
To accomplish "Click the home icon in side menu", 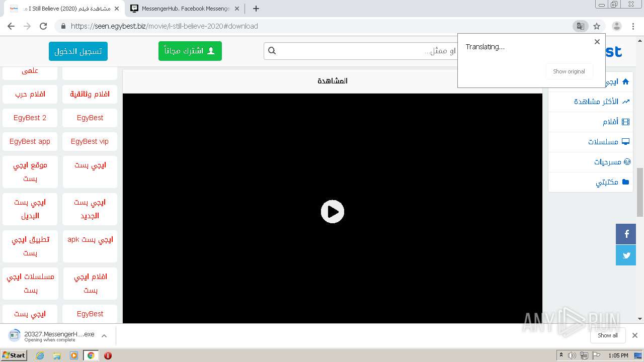I will [x=625, y=81].
